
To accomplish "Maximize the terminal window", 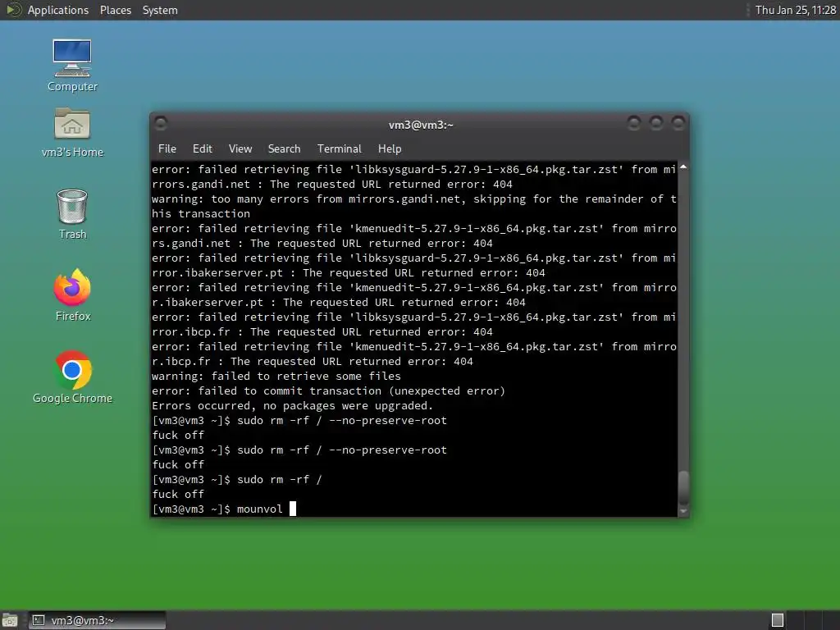I will coord(656,124).
